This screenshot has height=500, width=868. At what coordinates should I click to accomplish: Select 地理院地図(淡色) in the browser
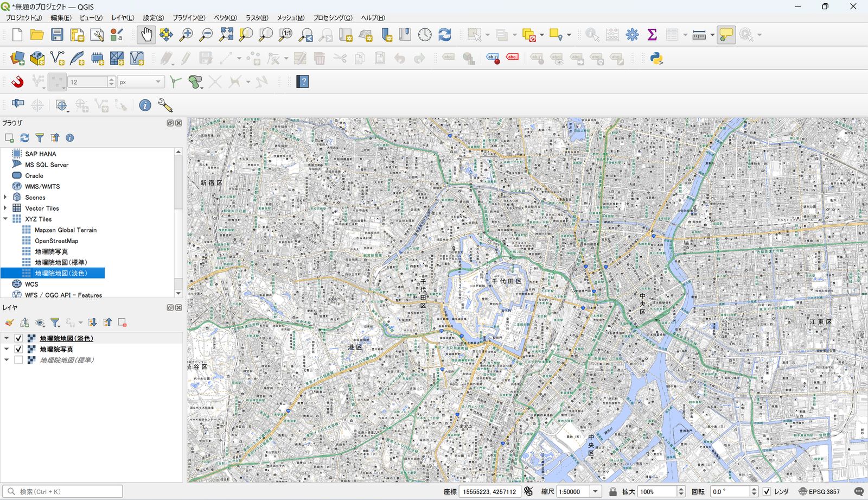pos(61,273)
